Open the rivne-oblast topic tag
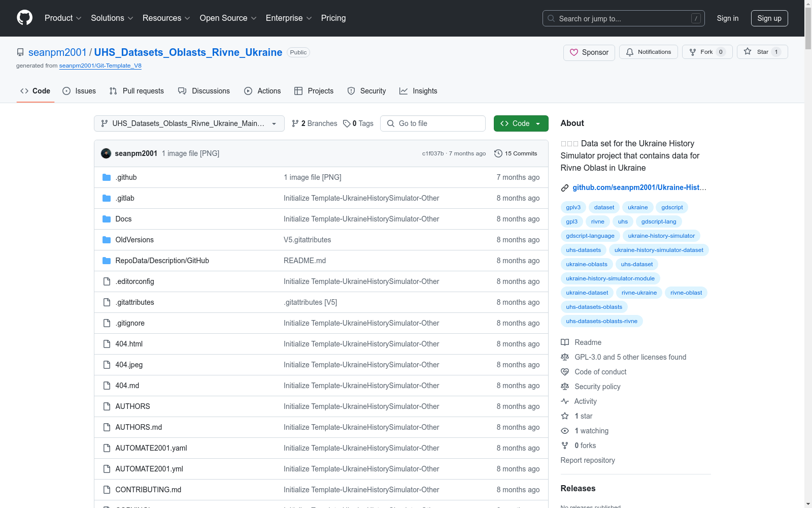Viewport: 812px width, 508px height. click(686, 293)
